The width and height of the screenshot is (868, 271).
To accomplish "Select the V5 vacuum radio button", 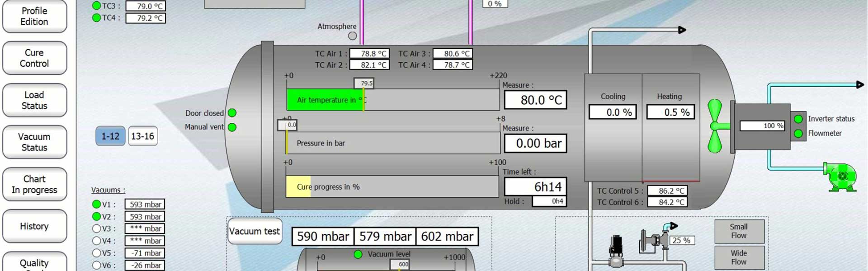I will point(96,253).
